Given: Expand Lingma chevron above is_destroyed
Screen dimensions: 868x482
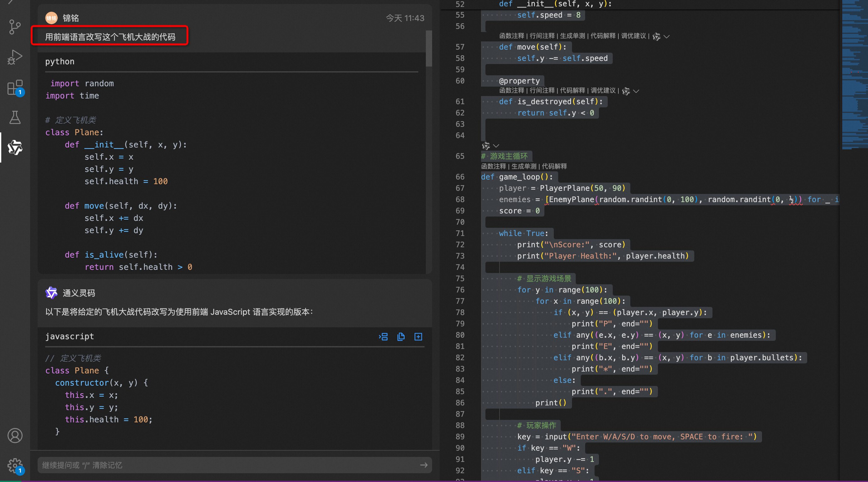Looking at the screenshot, I should tap(636, 91).
